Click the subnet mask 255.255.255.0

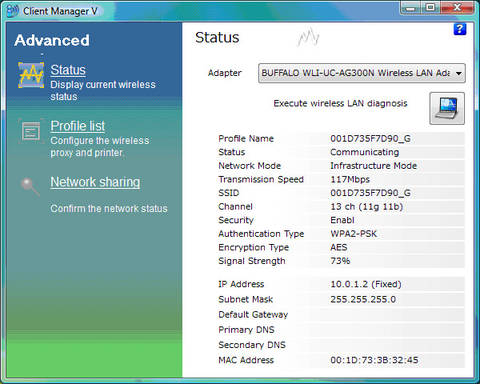(x=363, y=299)
